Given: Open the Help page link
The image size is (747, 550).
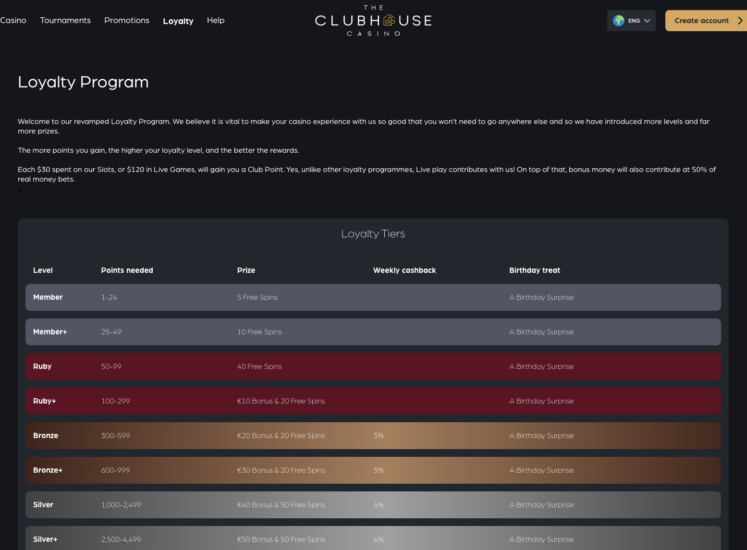Looking at the screenshot, I should pos(215,20).
